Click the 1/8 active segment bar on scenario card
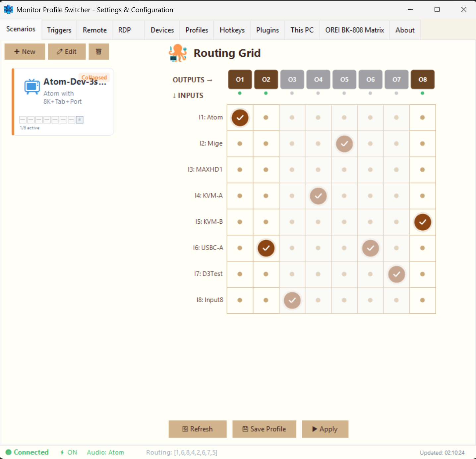 (x=51, y=120)
